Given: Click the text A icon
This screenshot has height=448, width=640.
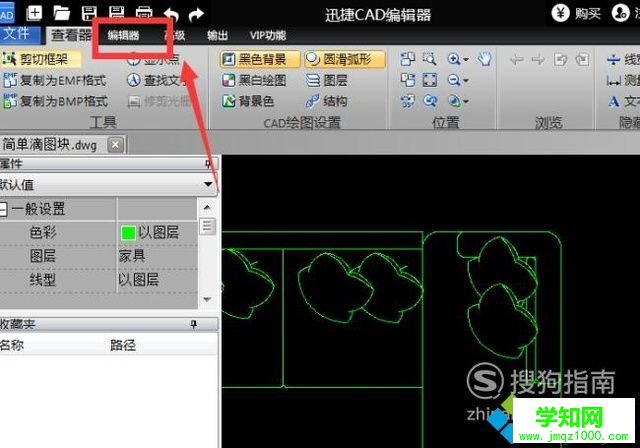Looking at the screenshot, I should coord(613,101).
